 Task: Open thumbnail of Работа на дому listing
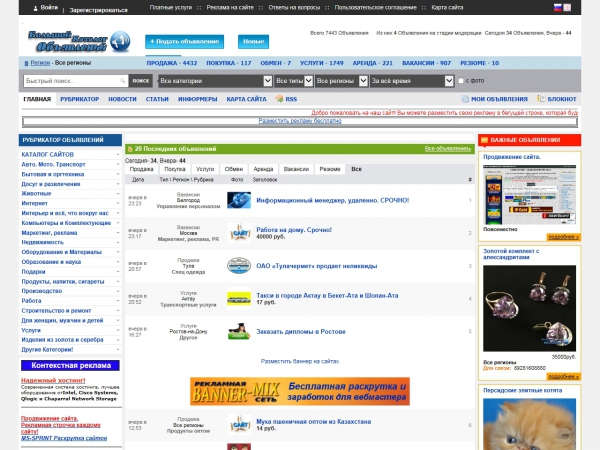239,233
